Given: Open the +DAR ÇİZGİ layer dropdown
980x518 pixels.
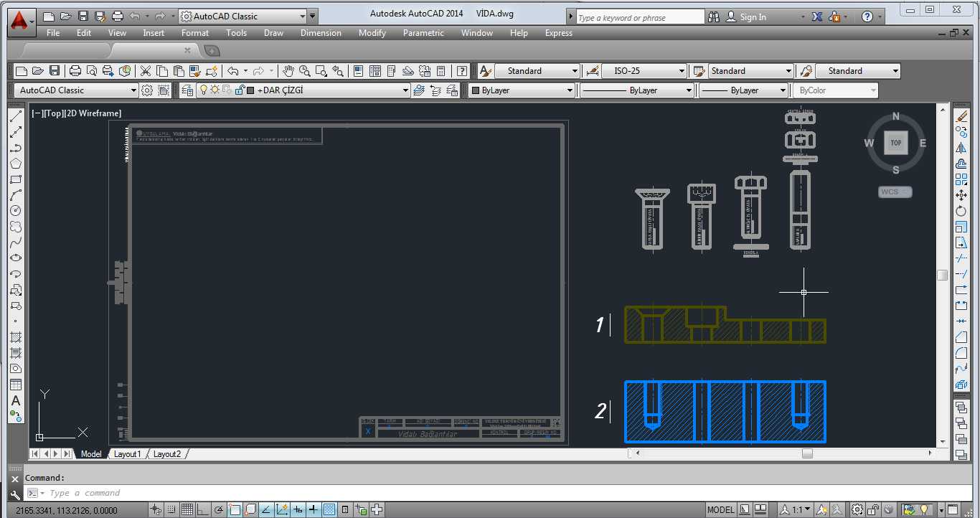Looking at the screenshot, I should tap(405, 90).
